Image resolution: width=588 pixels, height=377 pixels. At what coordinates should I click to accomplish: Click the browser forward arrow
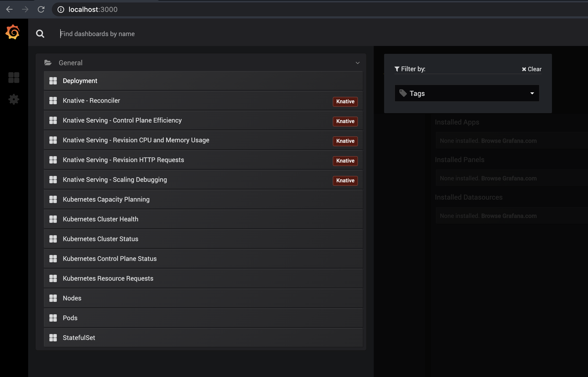pos(25,9)
